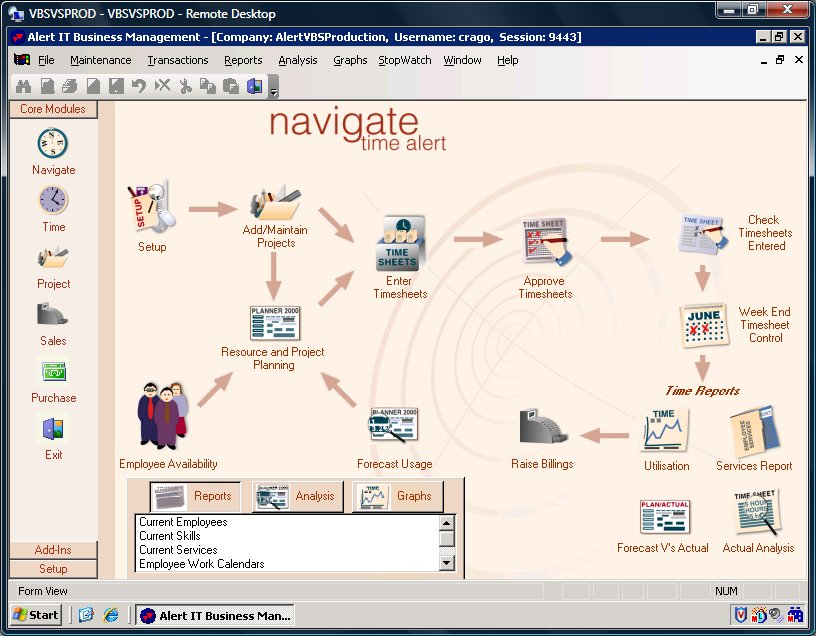Image resolution: width=816 pixels, height=636 pixels.
Task: Open Add/Maintain Projects folder icon
Action: tap(275, 203)
